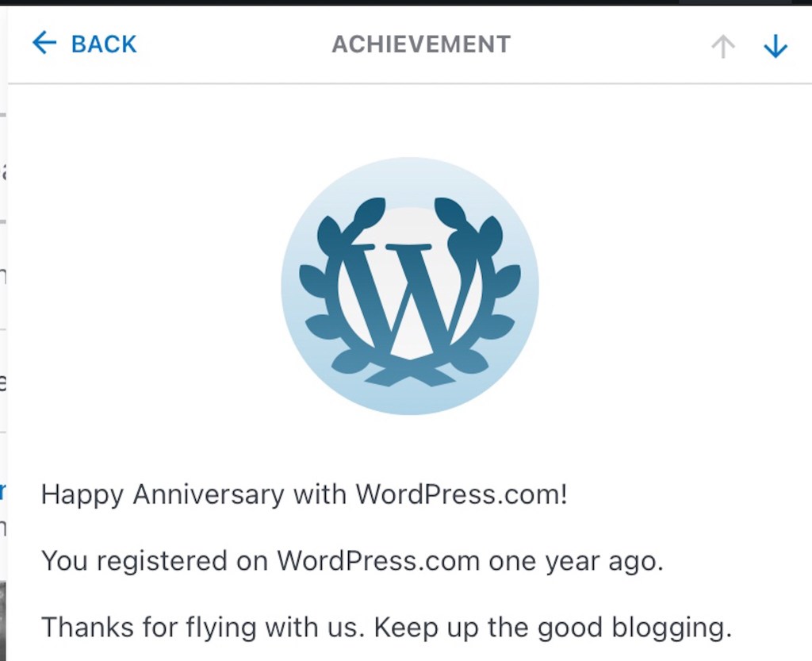The image size is (812, 661).
Task: Click the "Keep up the good blogging" sentence
Action: tap(553, 628)
